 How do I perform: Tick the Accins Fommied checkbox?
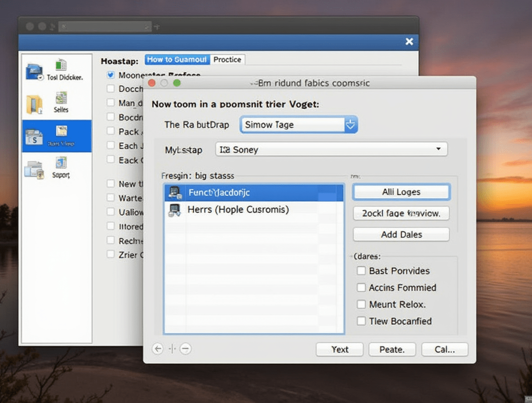tap(361, 287)
